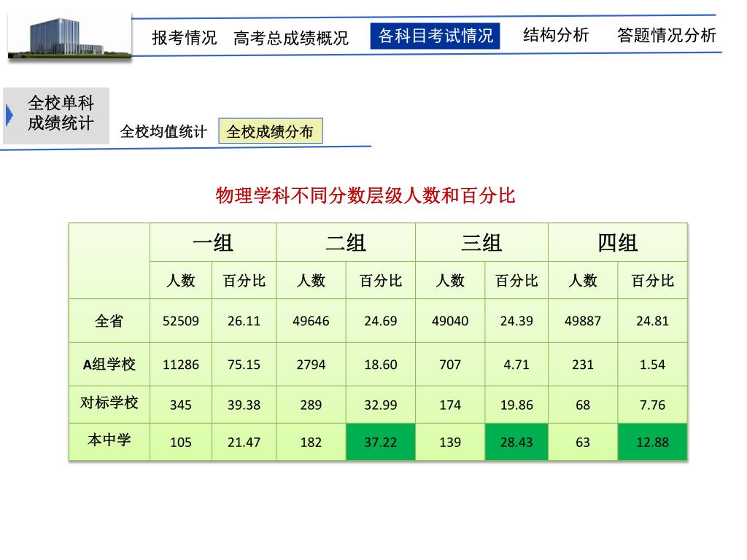This screenshot has width=747, height=560.
Task: Select cell with value 49646
Action: (x=311, y=321)
